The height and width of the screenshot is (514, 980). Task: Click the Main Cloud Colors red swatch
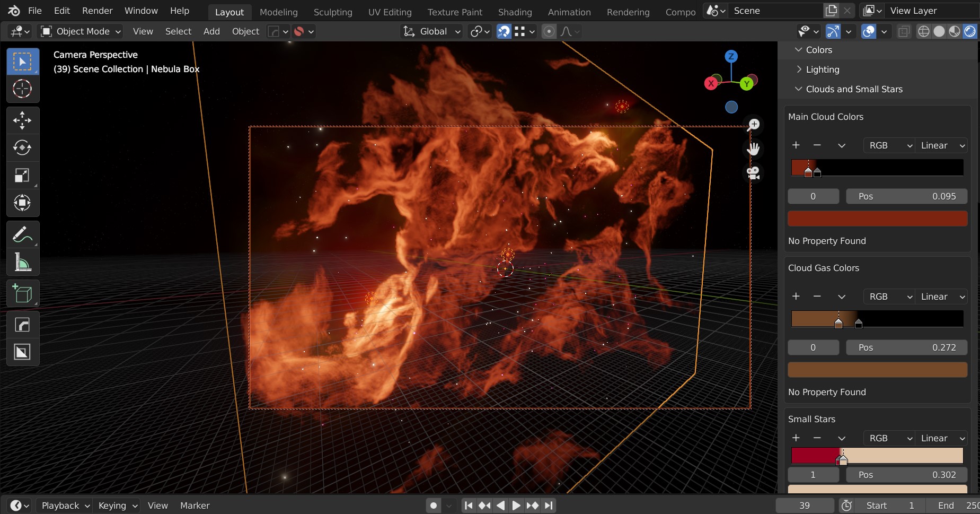click(877, 219)
